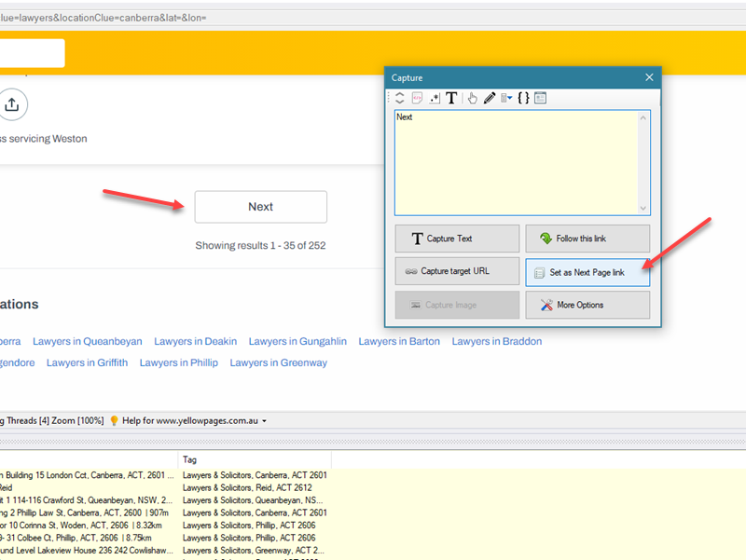Viewport: 746px width, 560px height.
Task: Open the column list dropdown in Capture toolbar
Action: (x=506, y=98)
